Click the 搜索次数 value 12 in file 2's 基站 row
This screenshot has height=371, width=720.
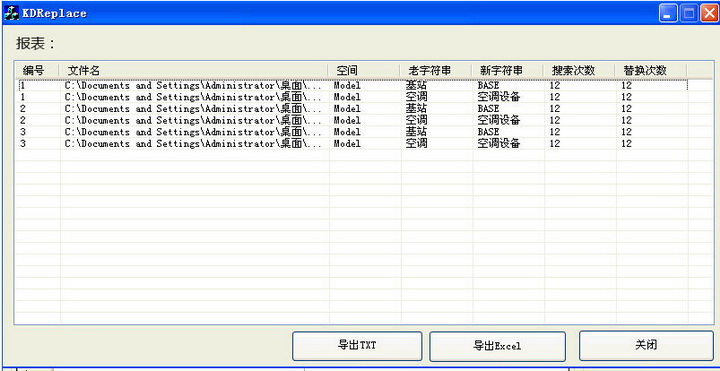tap(555, 109)
